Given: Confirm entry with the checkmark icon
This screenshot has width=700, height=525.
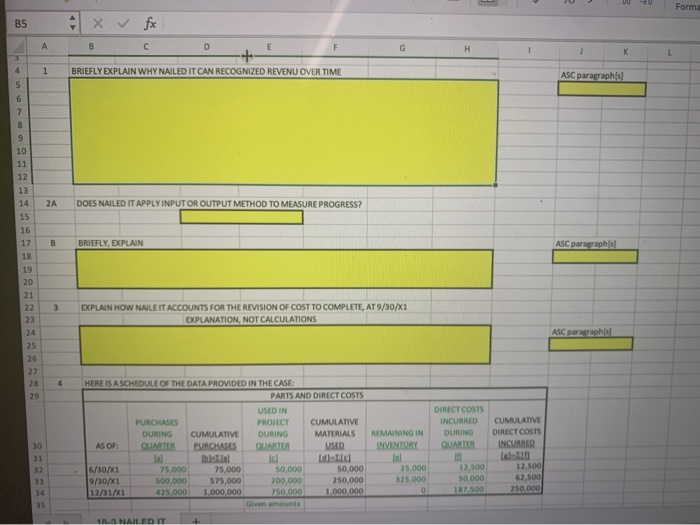Looking at the screenshot, I should coord(123,23).
